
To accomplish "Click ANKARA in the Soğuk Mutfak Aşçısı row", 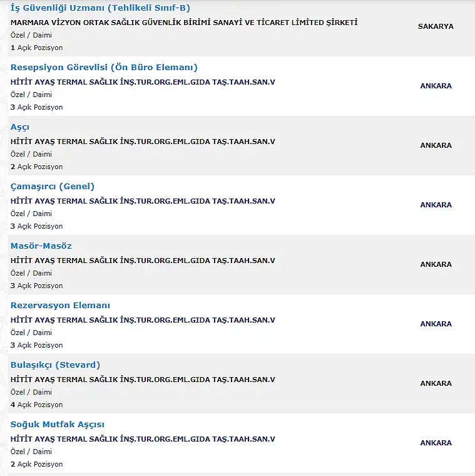I will click(x=436, y=443).
